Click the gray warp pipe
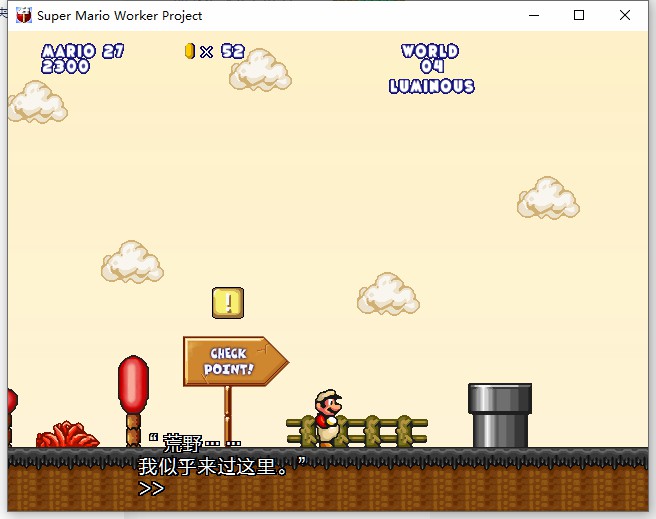This screenshot has width=656, height=519. coord(500,415)
